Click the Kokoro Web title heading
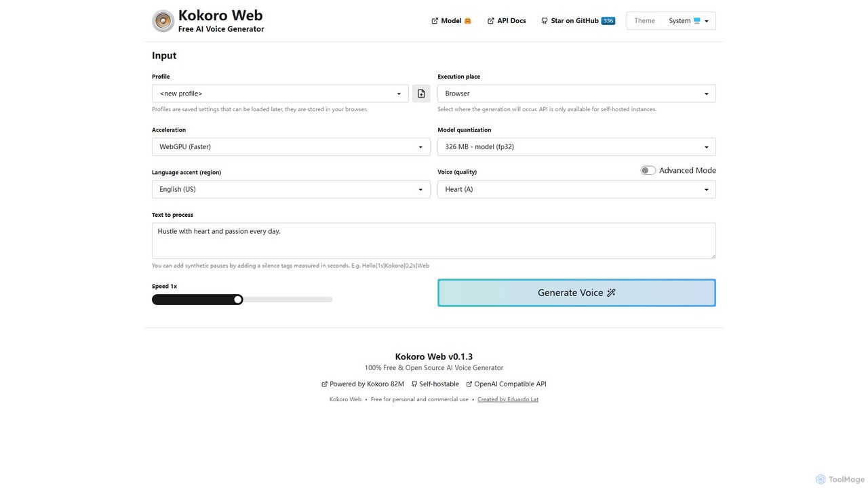Screen dimensions: 868x488 (220, 16)
